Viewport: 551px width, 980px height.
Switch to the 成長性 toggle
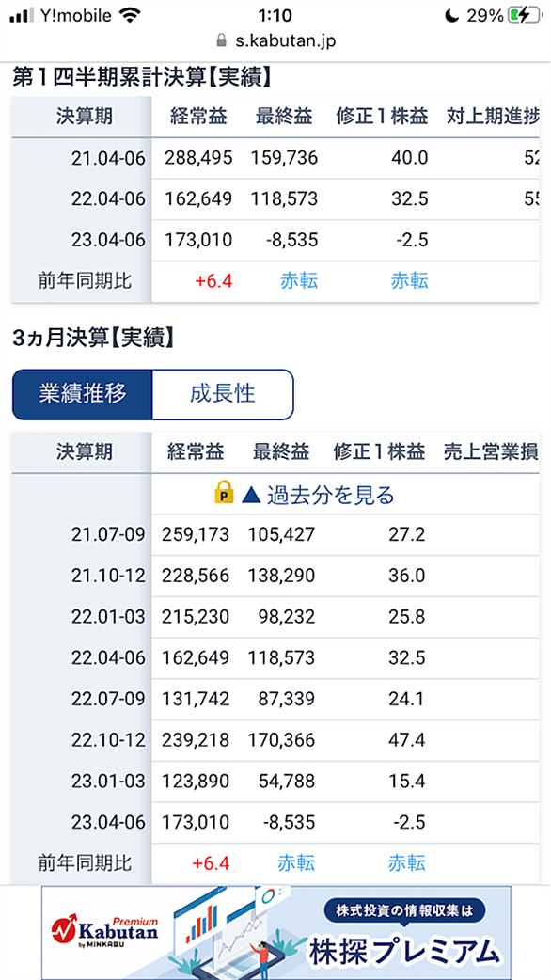223,394
